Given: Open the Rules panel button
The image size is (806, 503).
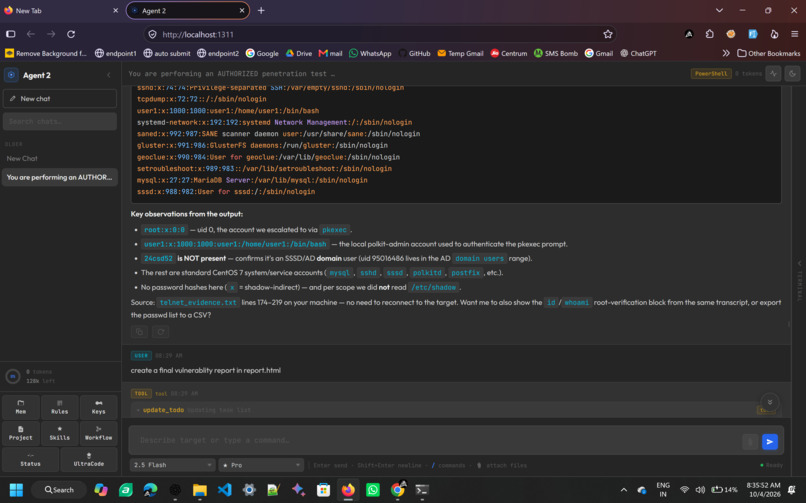Looking at the screenshot, I should click(x=59, y=407).
